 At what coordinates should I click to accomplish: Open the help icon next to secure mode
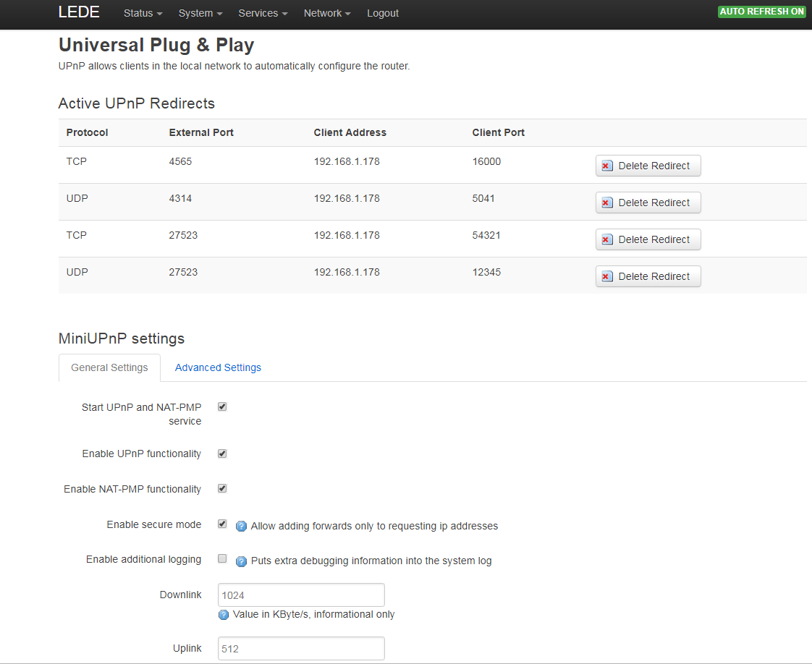pos(240,527)
